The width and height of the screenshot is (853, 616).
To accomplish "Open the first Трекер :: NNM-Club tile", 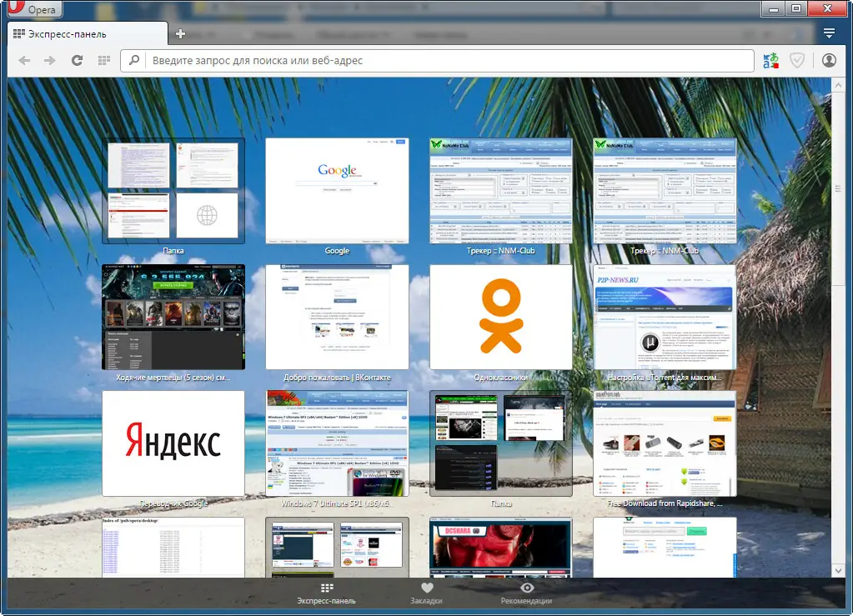I will click(x=501, y=191).
